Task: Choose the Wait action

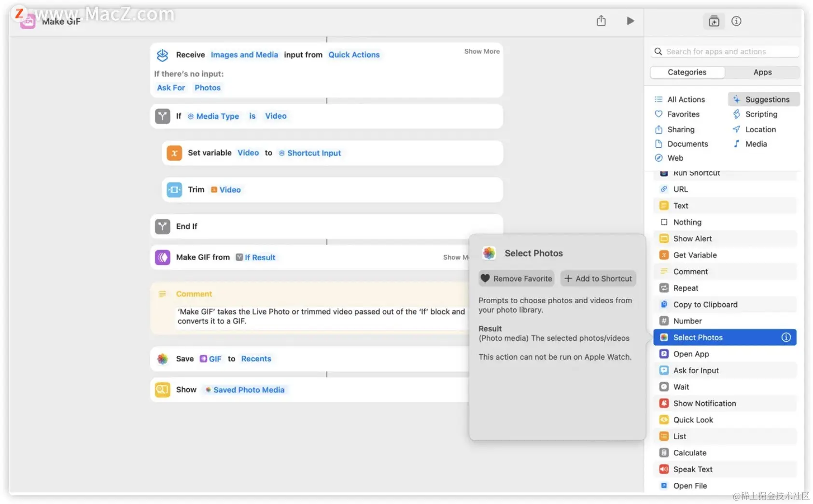Action: [x=725, y=387]
